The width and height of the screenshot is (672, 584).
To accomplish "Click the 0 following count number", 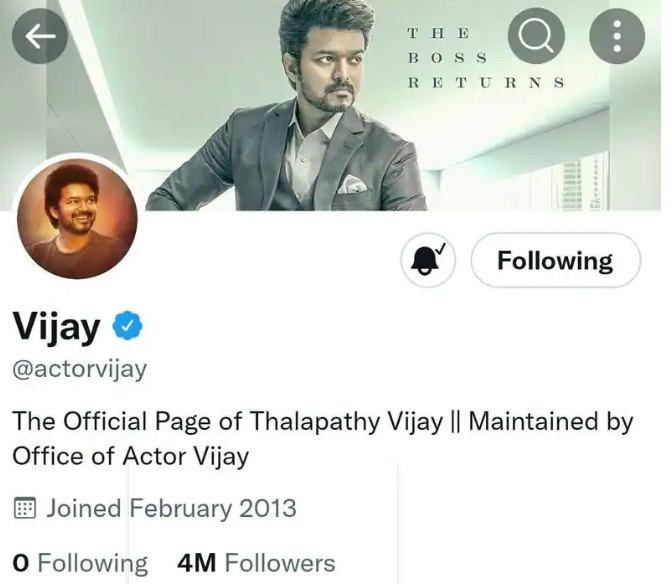I will (21, 563).
